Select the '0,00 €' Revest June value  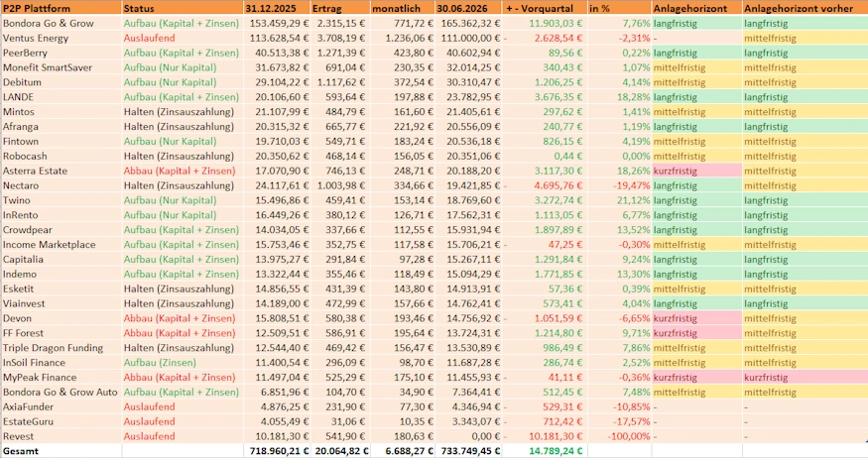click(x=468, y=436)
